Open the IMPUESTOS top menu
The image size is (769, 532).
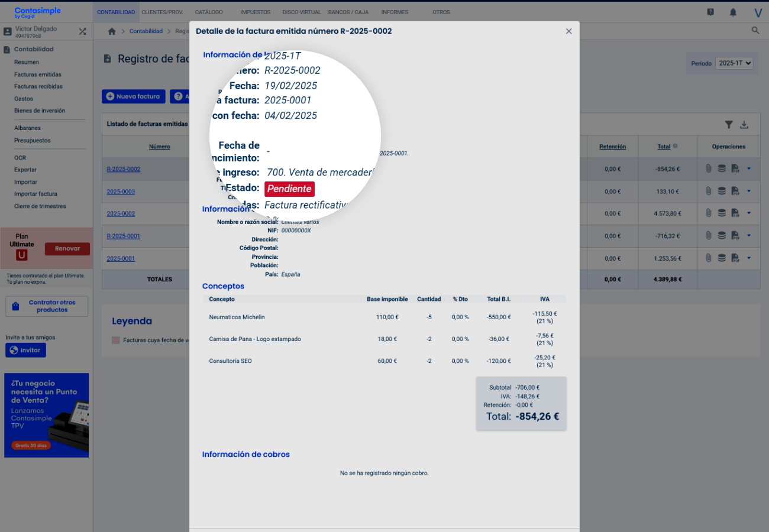pos(256,12)
